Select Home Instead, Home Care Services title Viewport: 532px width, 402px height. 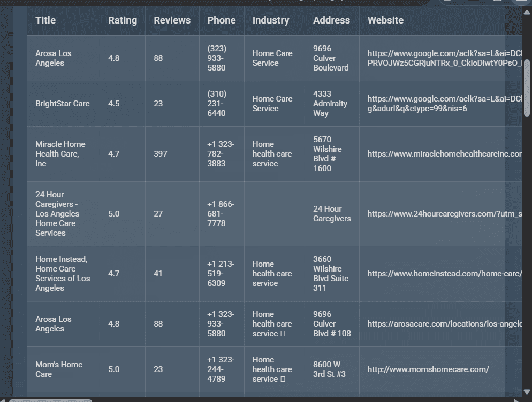[63, 274]
